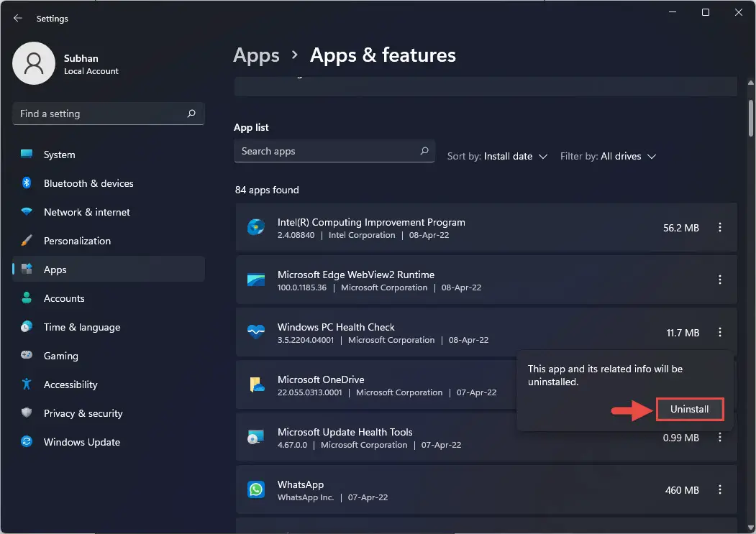Click the Gaming controller icon

[x=27, y=355]
